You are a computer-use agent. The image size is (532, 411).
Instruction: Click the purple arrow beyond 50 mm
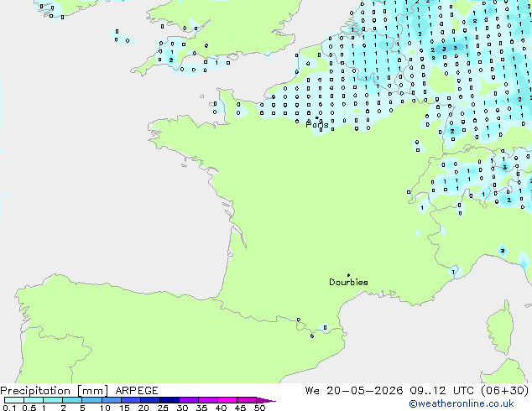coord(266,400)
